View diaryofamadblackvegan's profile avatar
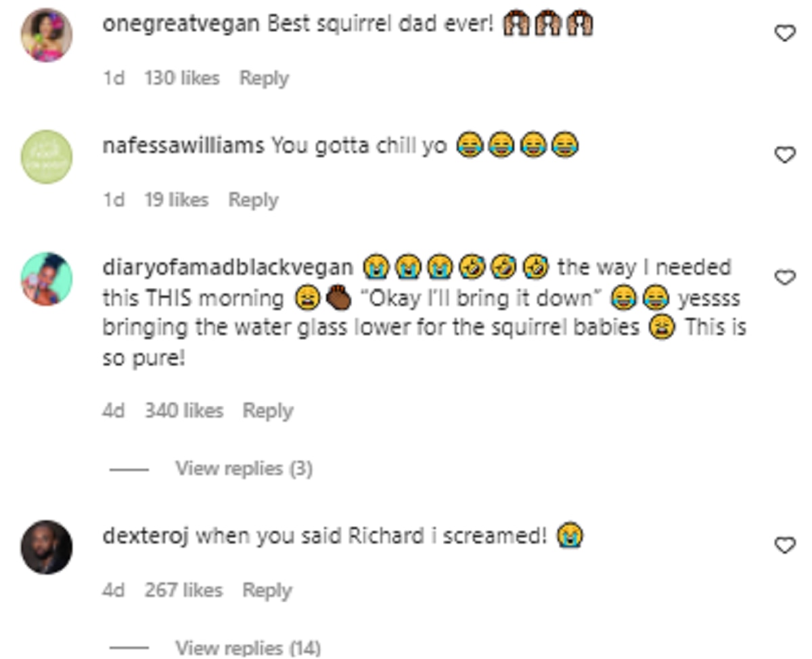This screenshot has width=812, height=659. pos(47,279)
